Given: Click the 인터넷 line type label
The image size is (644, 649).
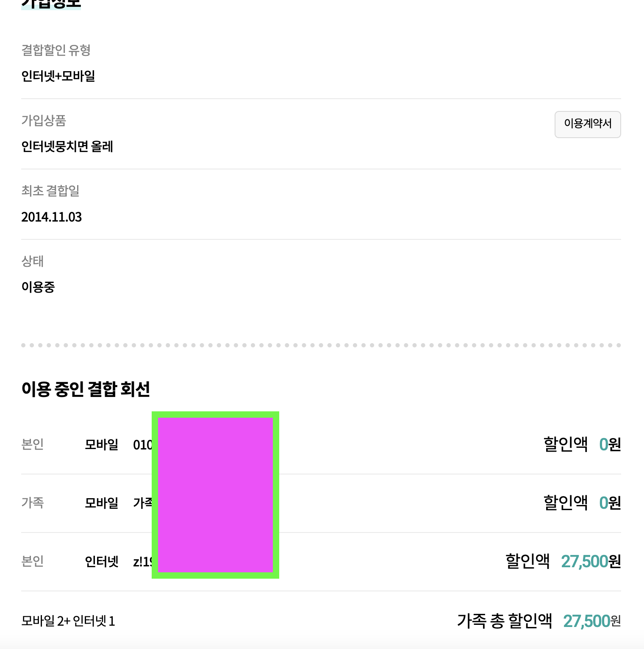Looking at the screenshot, I should 102,561.
